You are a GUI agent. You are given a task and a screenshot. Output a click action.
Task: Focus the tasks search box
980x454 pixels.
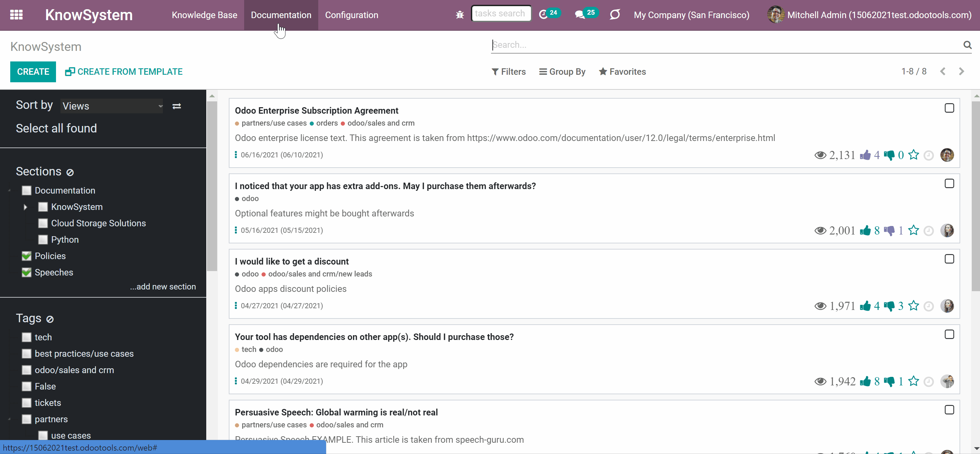(x=501, y=14)
